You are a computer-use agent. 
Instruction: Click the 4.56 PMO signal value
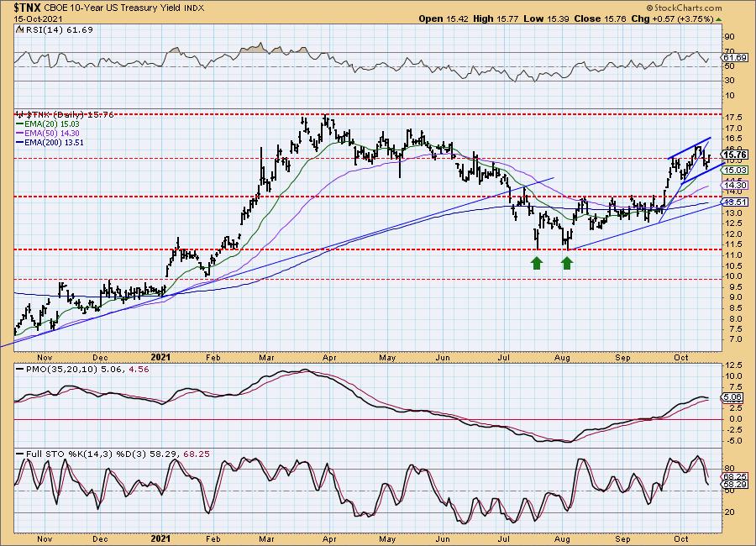[139, 370]
